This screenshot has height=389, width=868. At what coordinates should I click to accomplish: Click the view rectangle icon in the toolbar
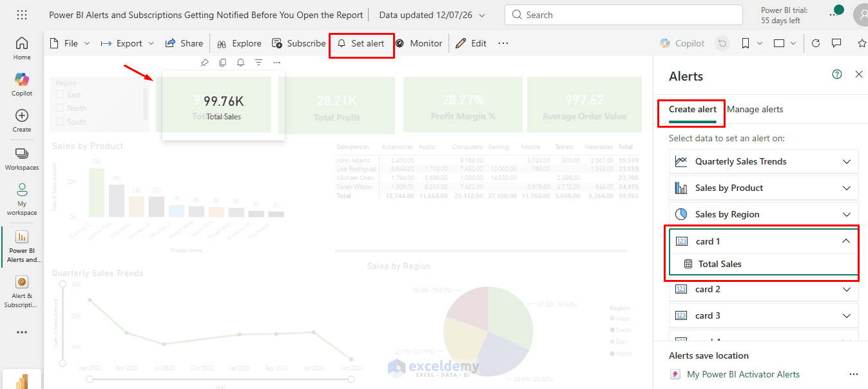click(779, 43)
